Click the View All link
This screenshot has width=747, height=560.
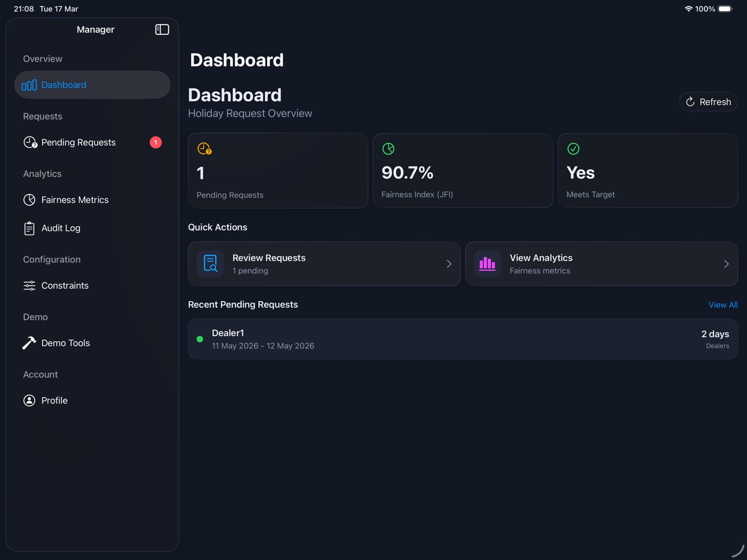pos(723,305)
